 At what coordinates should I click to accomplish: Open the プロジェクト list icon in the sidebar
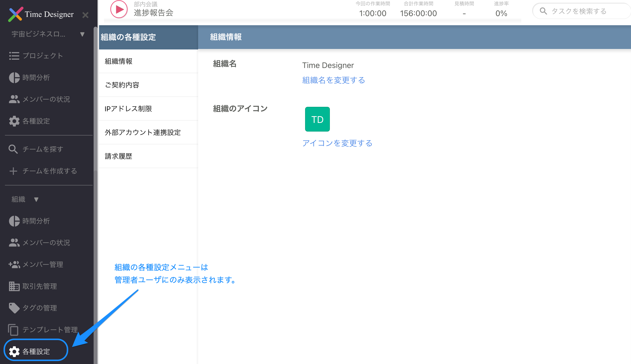(14, 56)
